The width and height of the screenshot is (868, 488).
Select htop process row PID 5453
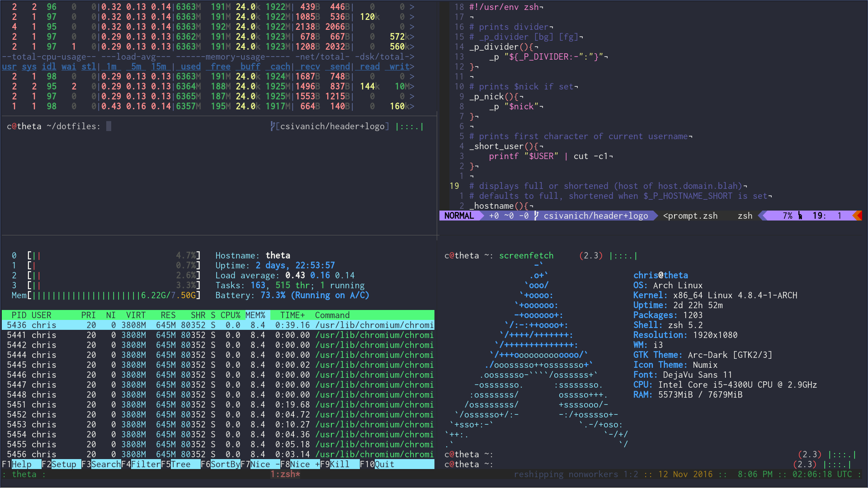[218, 424]
